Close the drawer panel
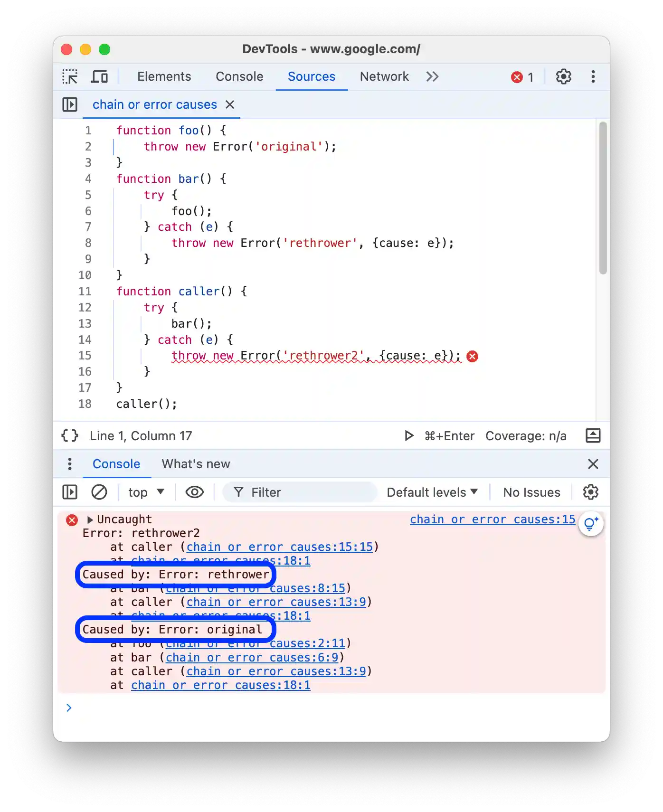The width and height of the screenshot is (663, 812). coord(593,464)
